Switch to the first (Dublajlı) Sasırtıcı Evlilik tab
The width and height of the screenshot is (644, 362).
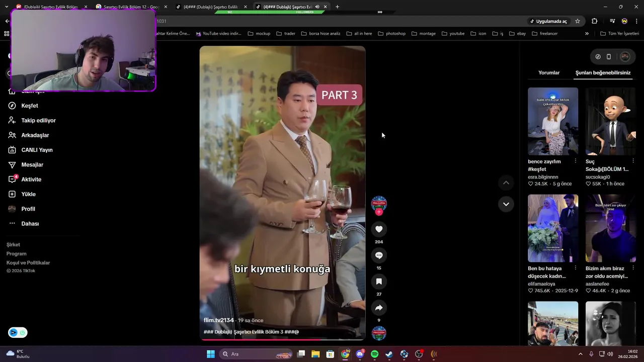pos(51,7)
